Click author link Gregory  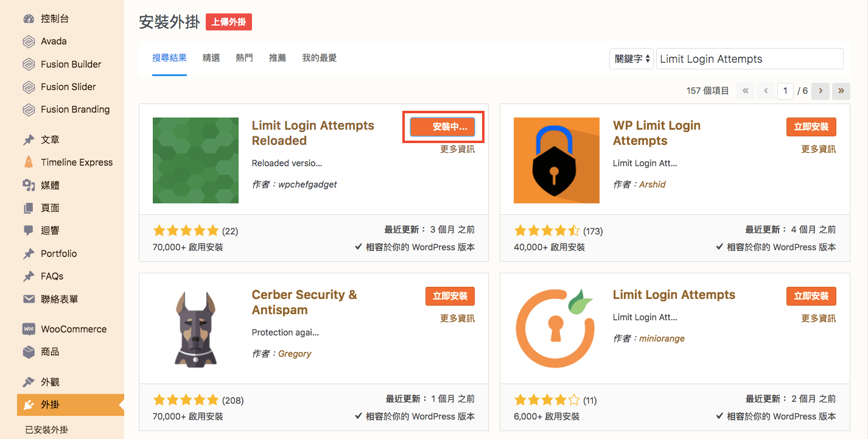point(295,353)
